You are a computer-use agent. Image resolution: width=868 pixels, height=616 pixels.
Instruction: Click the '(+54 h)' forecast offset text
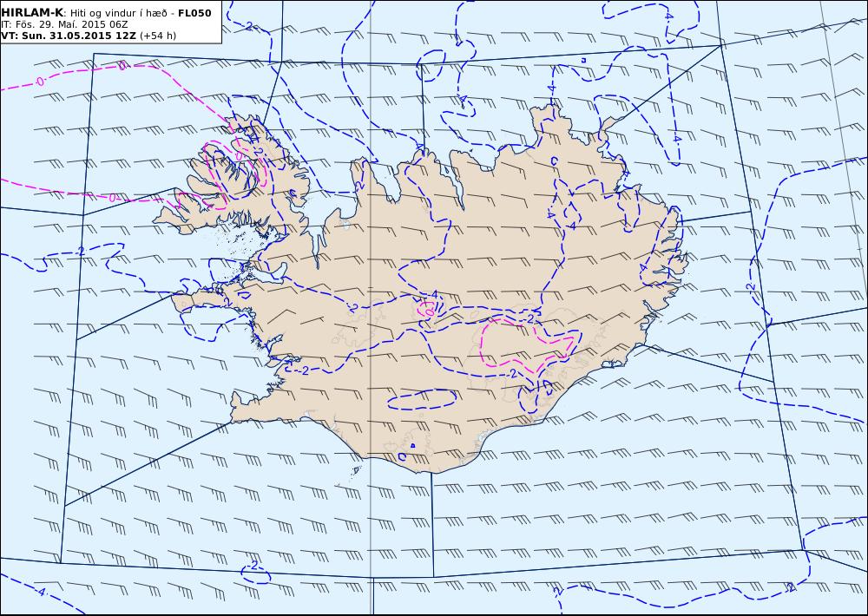point(158,36)
